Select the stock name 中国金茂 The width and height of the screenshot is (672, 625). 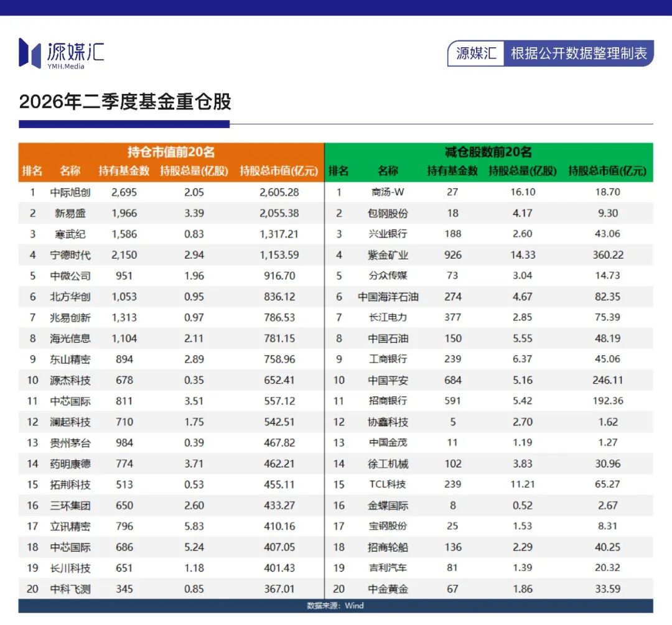point(388,443)
